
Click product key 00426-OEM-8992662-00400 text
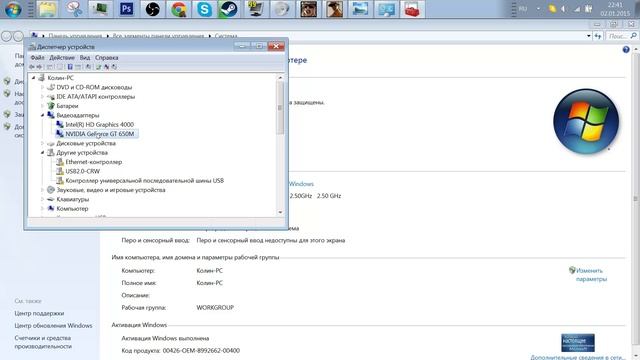point(201,351)
